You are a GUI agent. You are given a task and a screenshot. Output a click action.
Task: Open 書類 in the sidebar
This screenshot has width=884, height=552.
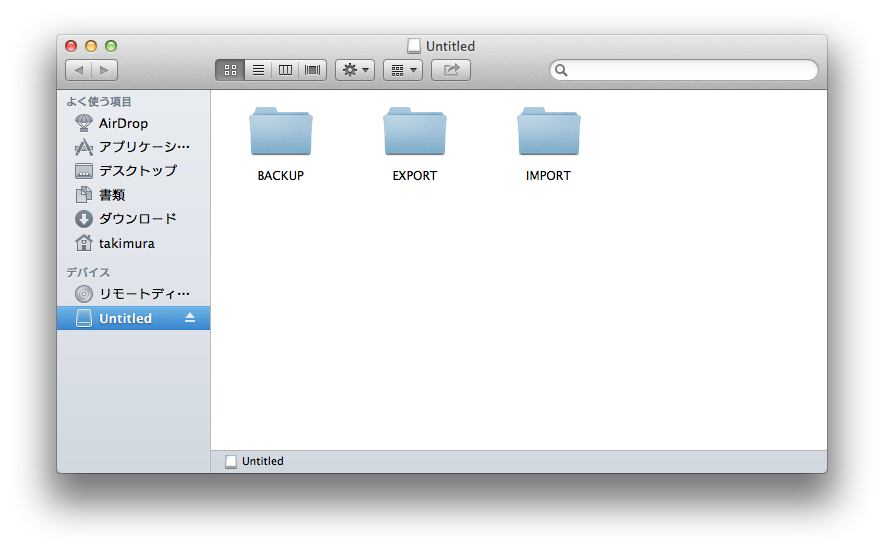tap(134, 195)
